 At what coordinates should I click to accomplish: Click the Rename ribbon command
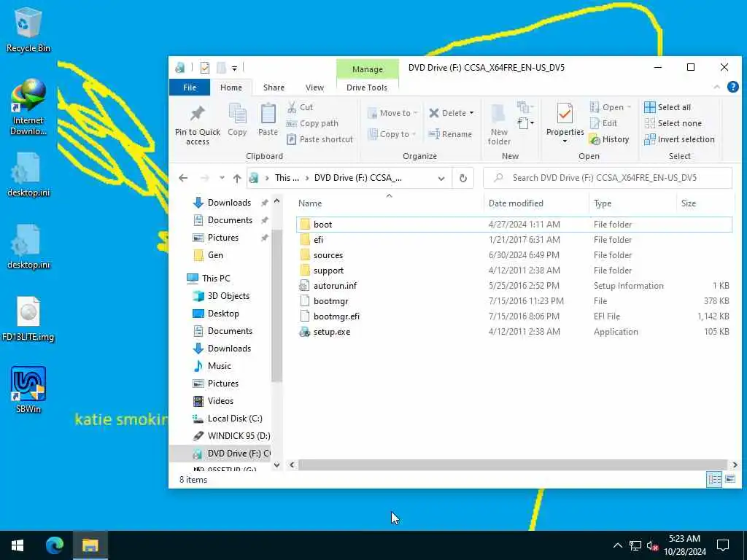[x=450, y=134]
